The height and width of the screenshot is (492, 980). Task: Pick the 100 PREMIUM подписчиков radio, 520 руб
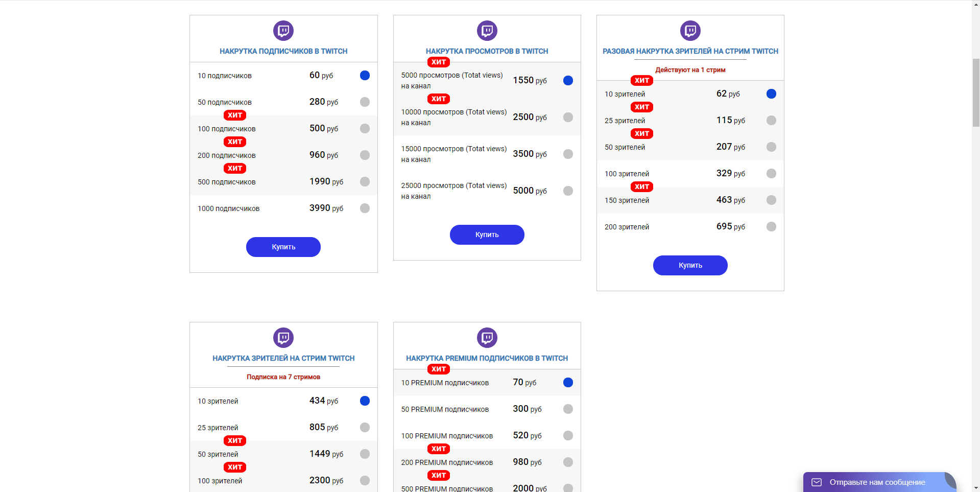click(x=568, y=436)
